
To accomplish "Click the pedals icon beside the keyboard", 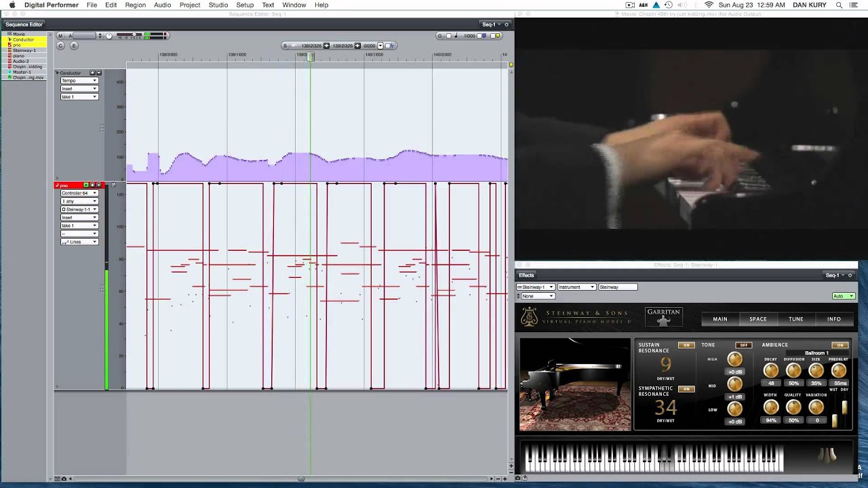I will (x=827, y=455).
